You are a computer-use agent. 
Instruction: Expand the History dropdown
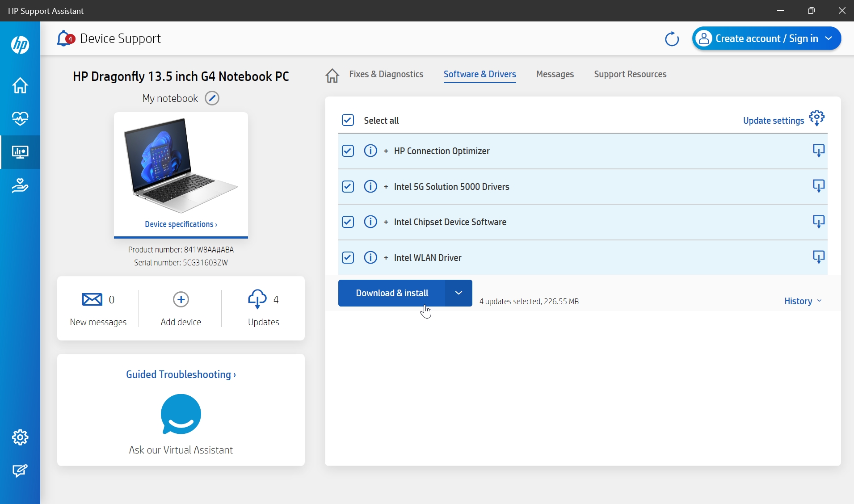[x=803, y=301]
